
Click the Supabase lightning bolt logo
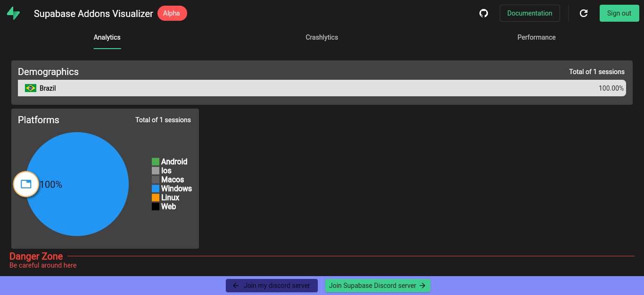pyautogui.click(x=13, y=13)
